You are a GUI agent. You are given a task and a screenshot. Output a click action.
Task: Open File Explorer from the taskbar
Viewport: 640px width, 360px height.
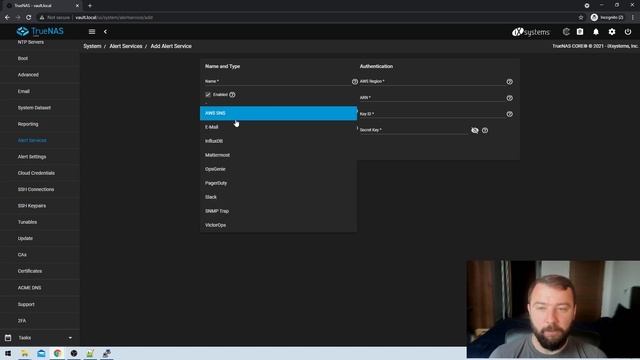(x=25, y=353)
